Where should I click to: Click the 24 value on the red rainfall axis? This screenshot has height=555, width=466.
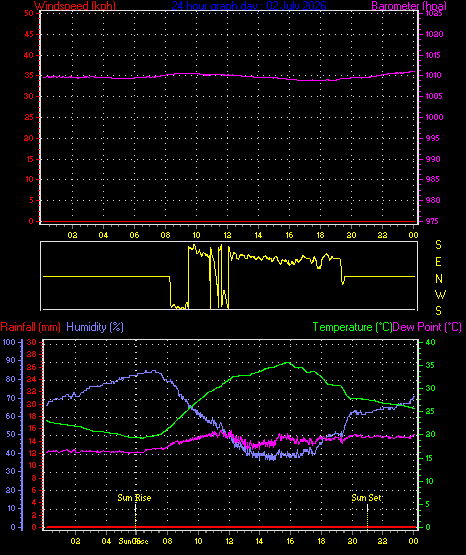pyautogui.click(x=31, y=379)
